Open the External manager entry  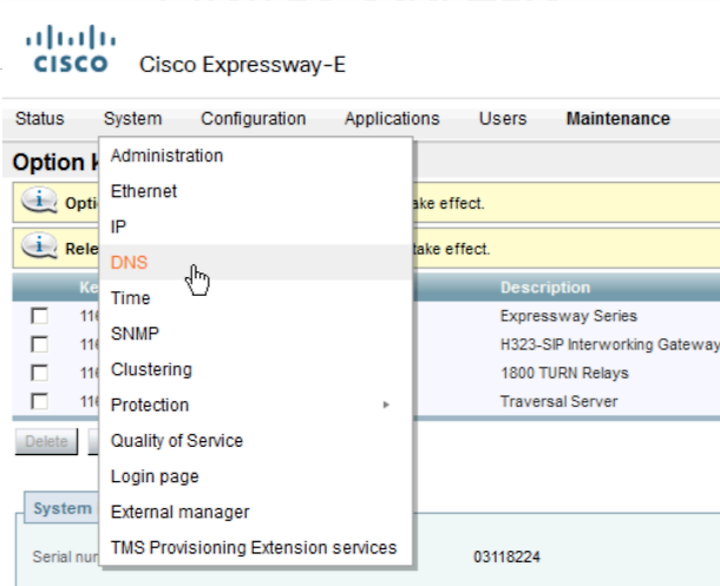click(256, 512)
